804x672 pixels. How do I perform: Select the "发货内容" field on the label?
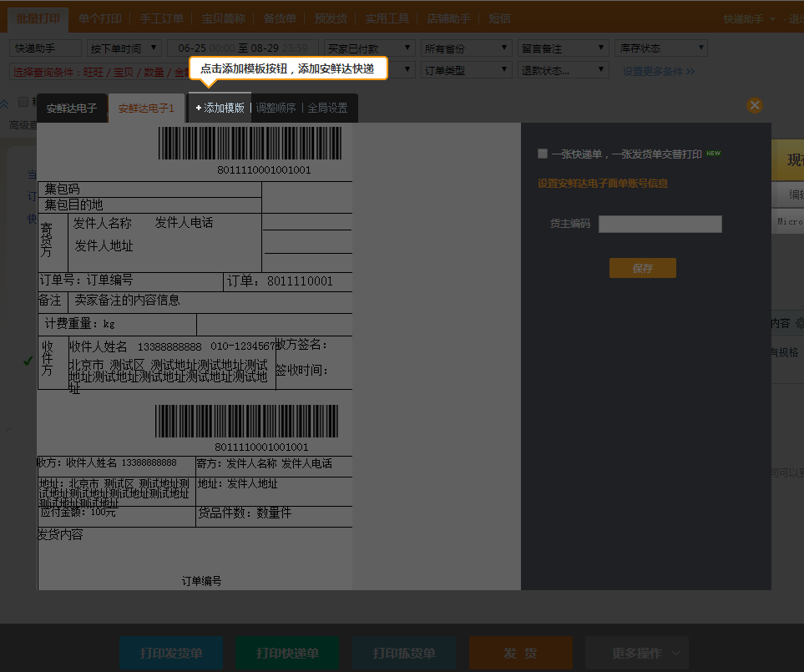click(x=60, y=534)
